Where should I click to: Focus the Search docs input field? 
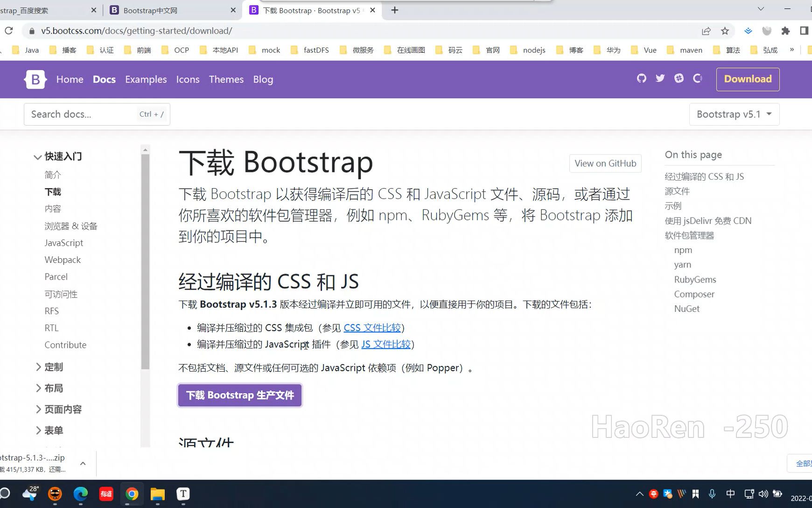pos(97,114)
